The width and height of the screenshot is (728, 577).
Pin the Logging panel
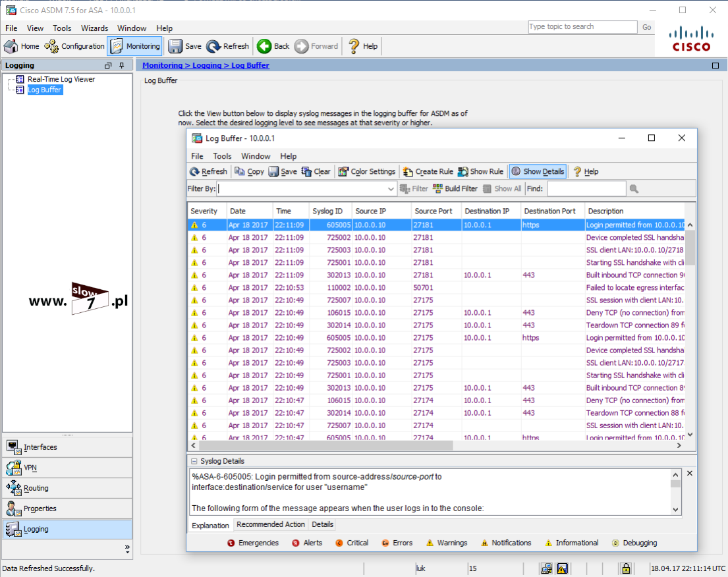click(x=122, y=65)
